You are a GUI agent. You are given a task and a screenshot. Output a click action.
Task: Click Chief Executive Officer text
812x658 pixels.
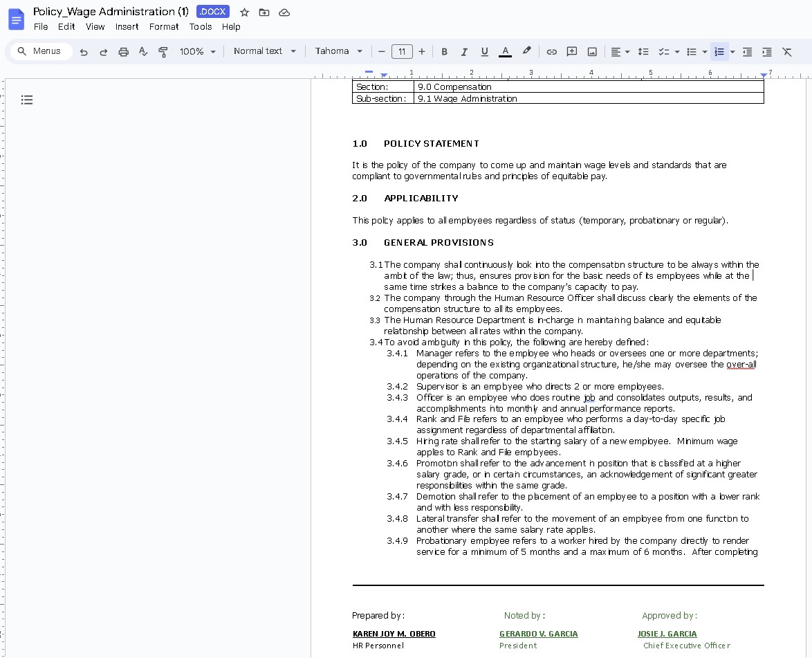pyautogui.click(x=687, y=646)
